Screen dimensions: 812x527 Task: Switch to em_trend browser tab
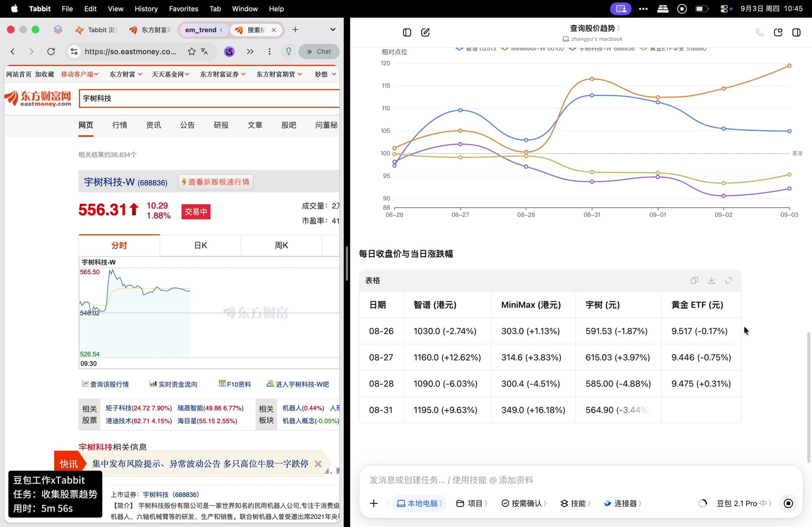pos(204,30)
